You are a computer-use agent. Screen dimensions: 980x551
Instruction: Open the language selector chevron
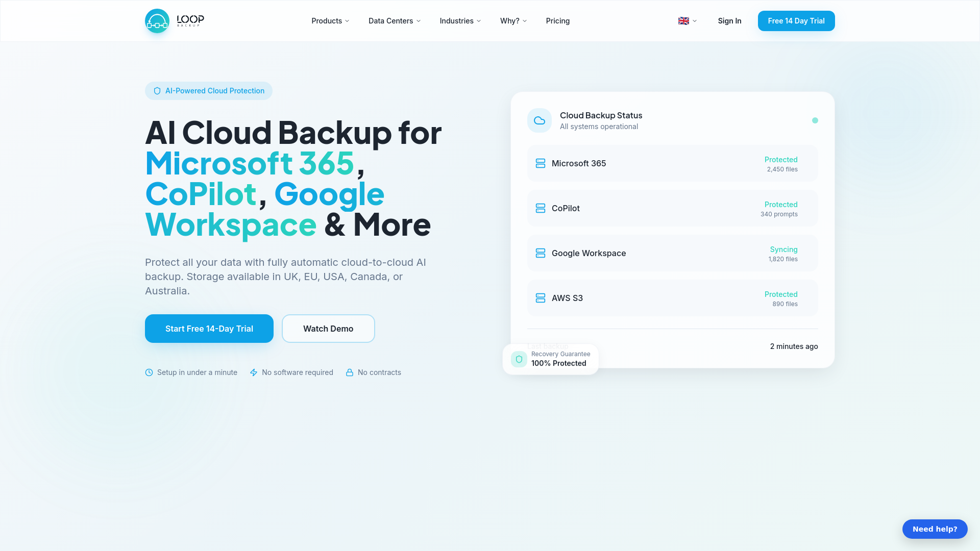pos(695,21)
